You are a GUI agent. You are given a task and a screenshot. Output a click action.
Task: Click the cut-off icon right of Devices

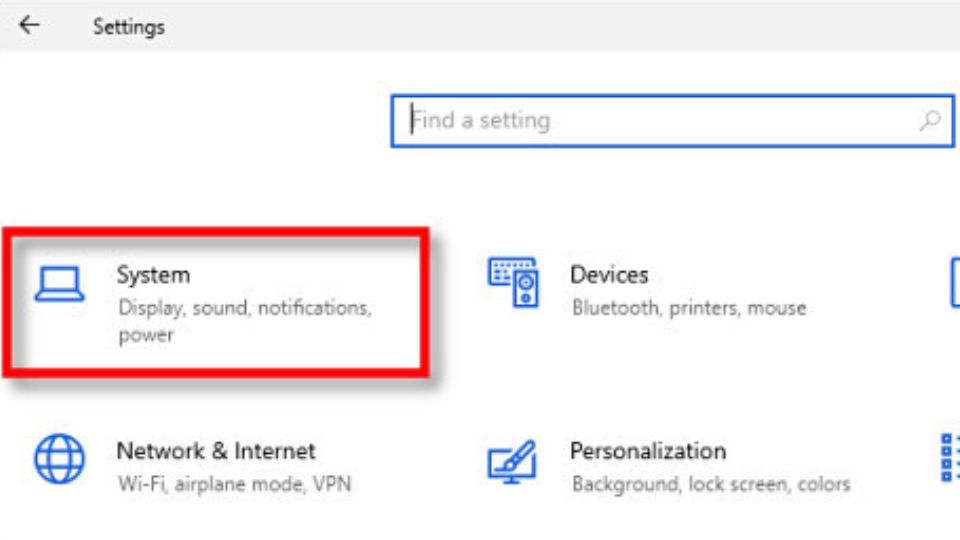953,284
